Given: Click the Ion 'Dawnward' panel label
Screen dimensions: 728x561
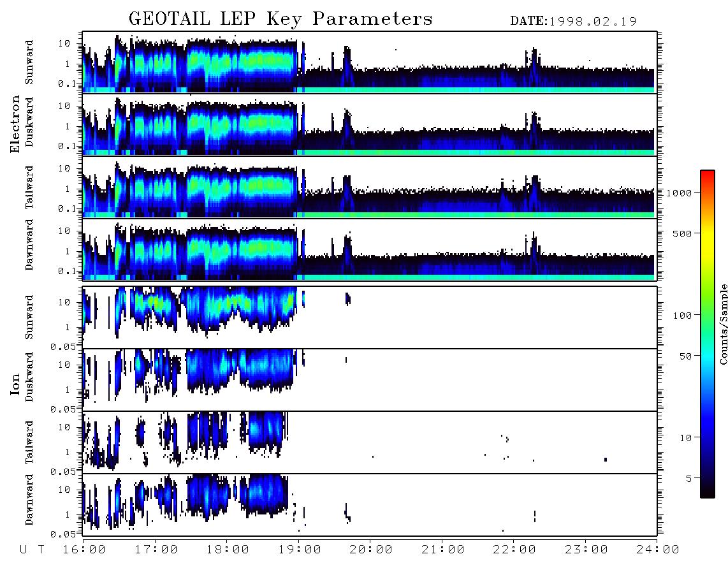Looking at the screenshot, I should (x=29, y=500).
